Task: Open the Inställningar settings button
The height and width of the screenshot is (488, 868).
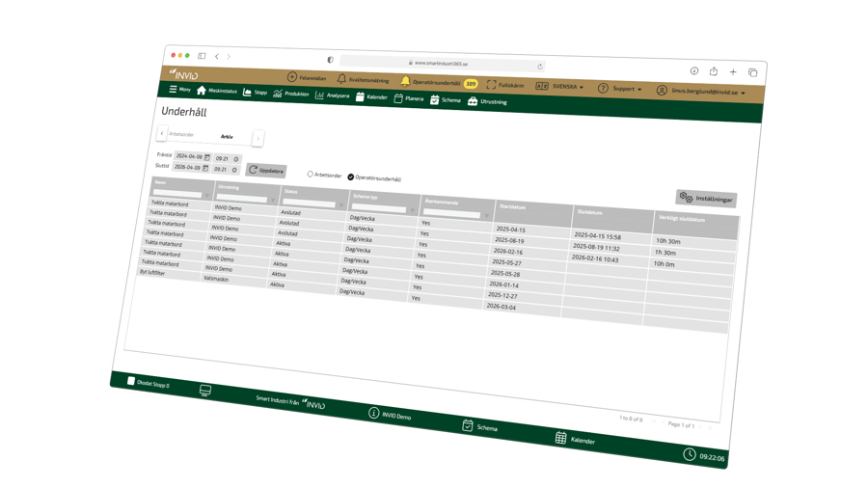Action: point(706,199)
